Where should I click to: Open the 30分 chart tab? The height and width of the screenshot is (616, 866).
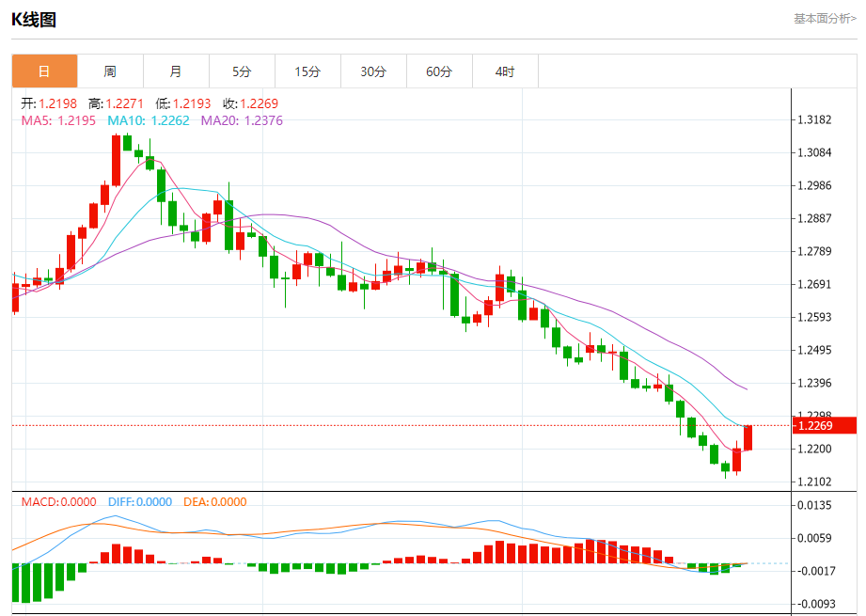[x=373, y=71]
